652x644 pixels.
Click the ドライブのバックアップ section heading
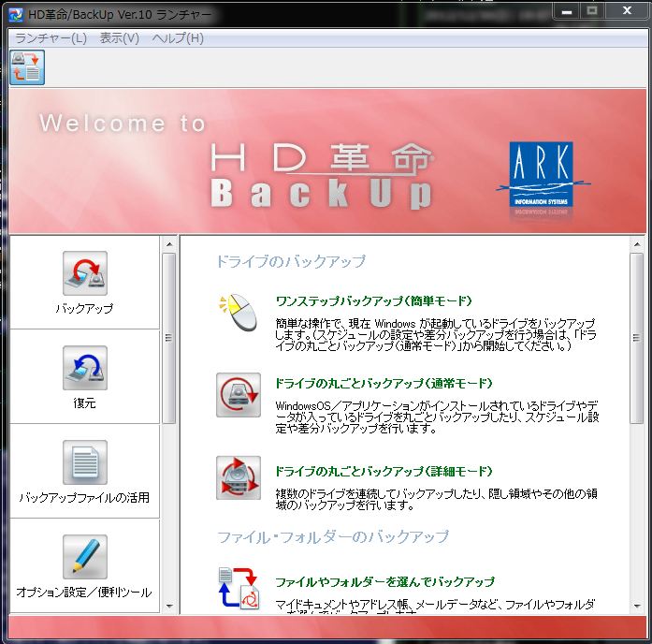291,261
